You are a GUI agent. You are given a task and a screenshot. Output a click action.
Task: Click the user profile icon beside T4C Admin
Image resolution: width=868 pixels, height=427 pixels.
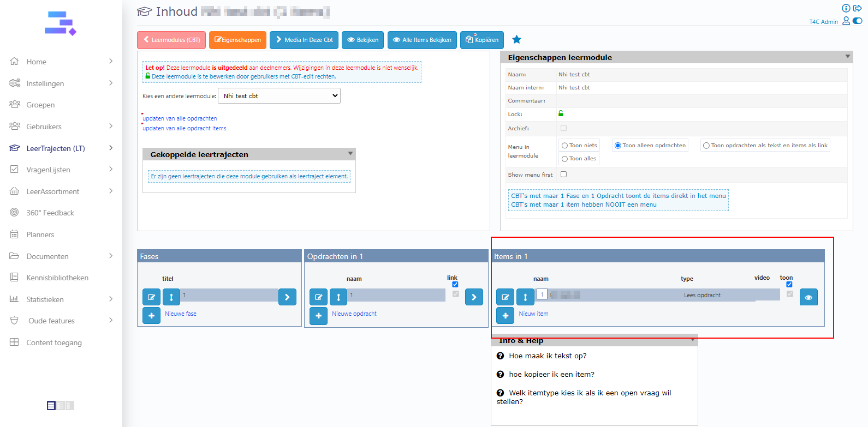point(846,21)
